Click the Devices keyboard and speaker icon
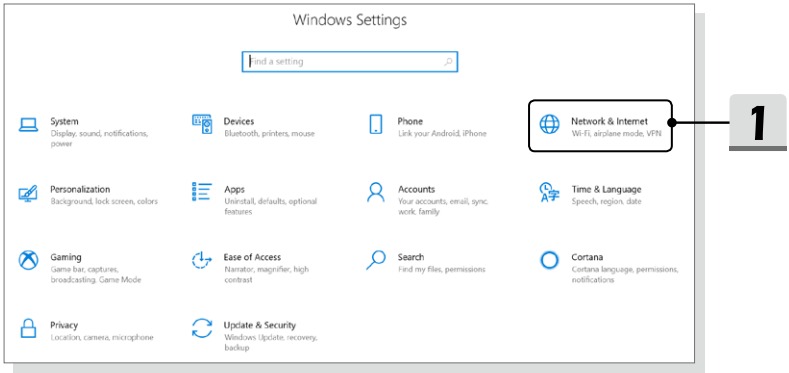This screenshot has width=789, height=373. (x=202, y=124)
